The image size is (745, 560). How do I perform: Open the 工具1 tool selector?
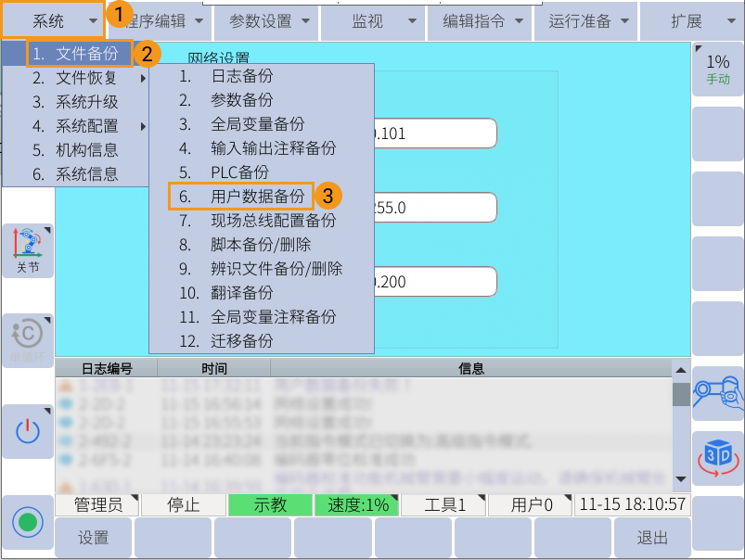coord(443,504)
